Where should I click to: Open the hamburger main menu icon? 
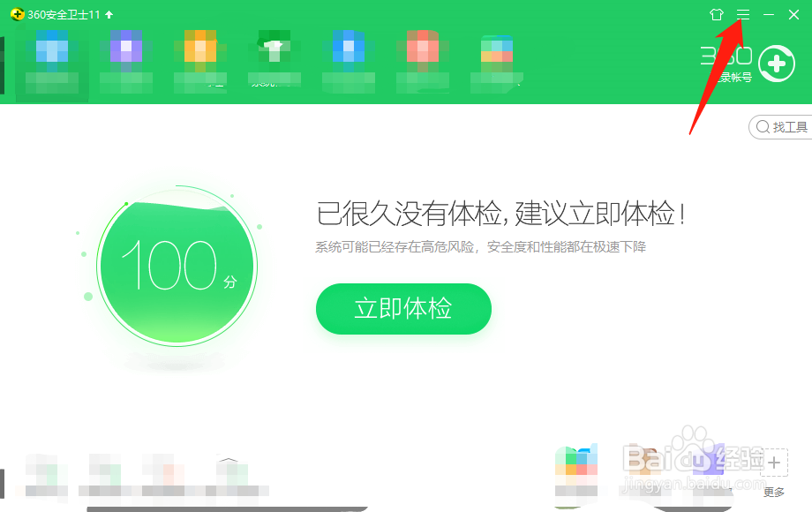pyautogui.click(x=742, y=14)
